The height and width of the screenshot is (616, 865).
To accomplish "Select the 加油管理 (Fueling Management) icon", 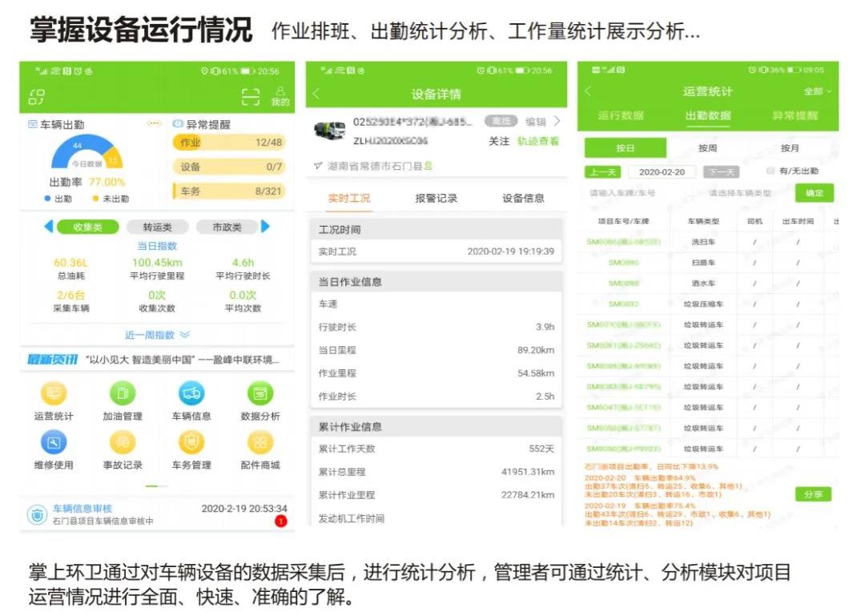I will [123, 394].
